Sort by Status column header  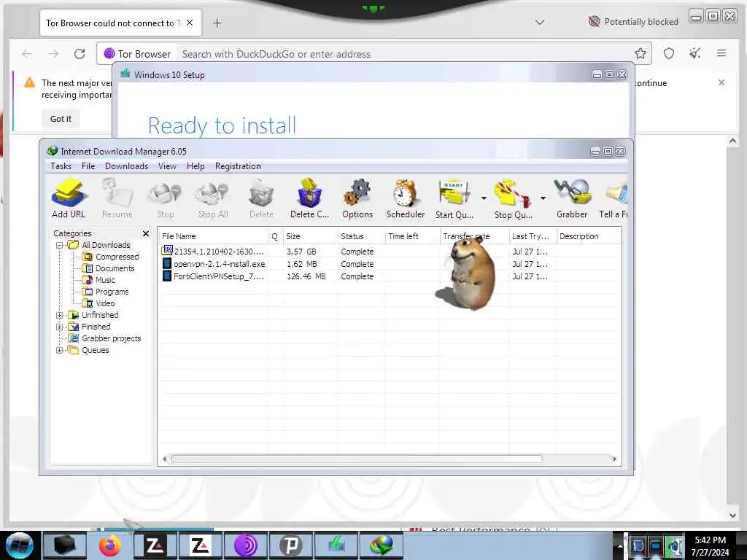[x=360, y=236]
